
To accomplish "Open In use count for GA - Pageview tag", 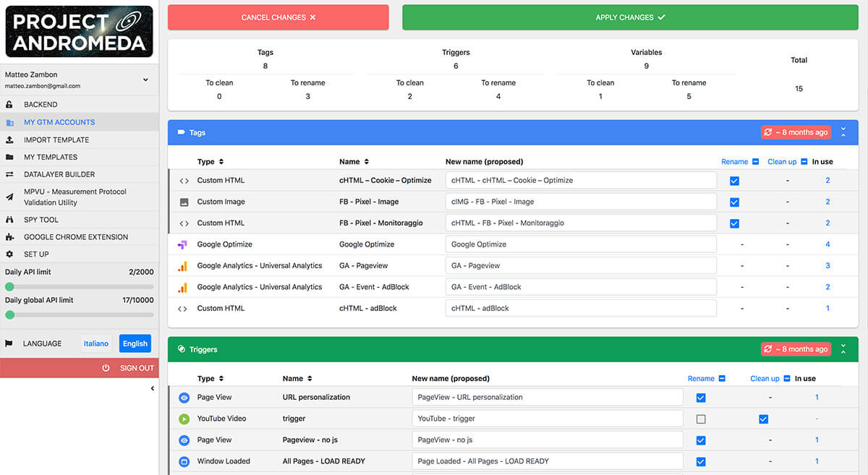I will tap(827, 266).
